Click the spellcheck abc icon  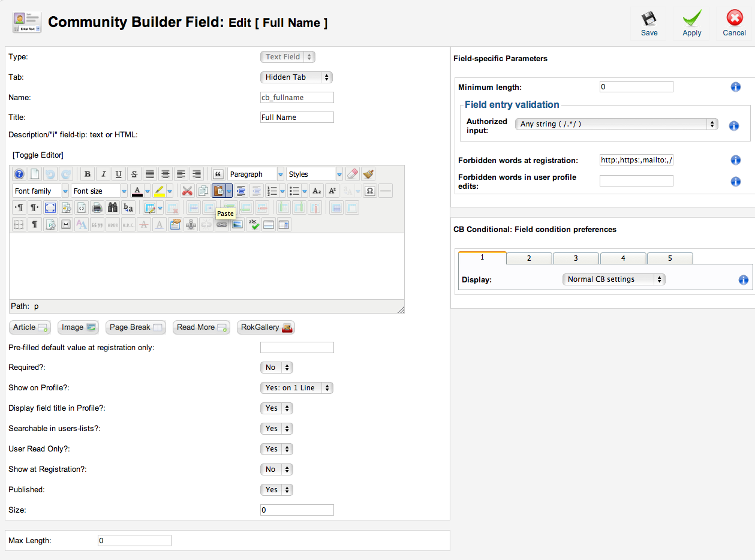(253, 224)
